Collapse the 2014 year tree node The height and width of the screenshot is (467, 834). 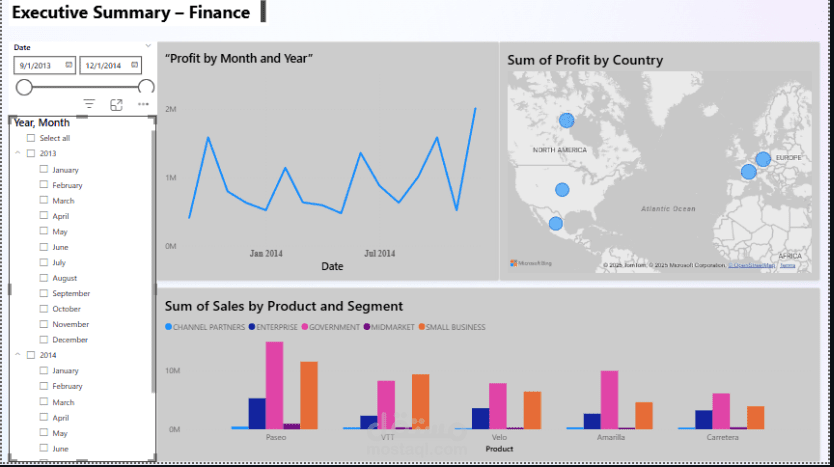click(18, 355)
